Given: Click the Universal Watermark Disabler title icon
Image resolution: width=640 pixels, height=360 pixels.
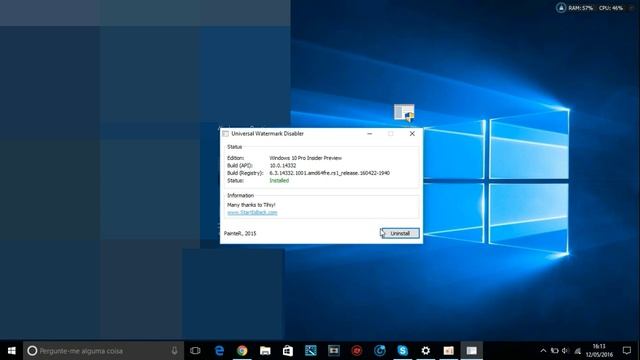Looking at the screenshot, I should coord(225,133).
